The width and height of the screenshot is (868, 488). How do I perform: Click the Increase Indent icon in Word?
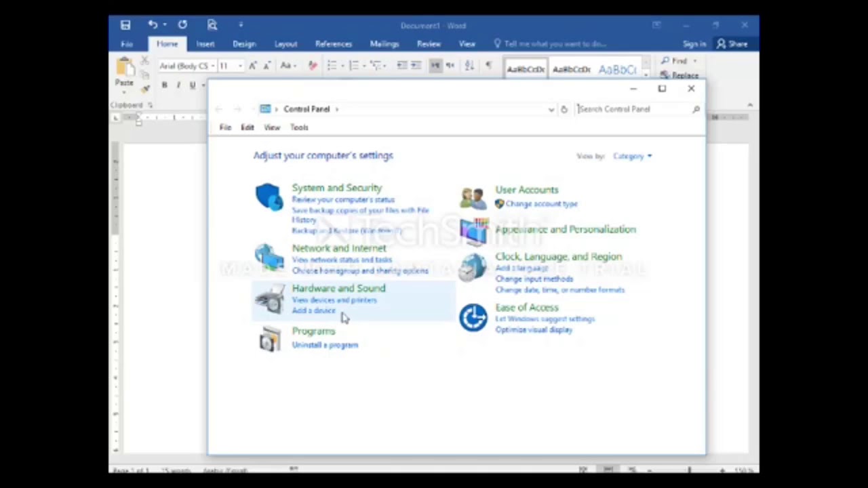416,66
